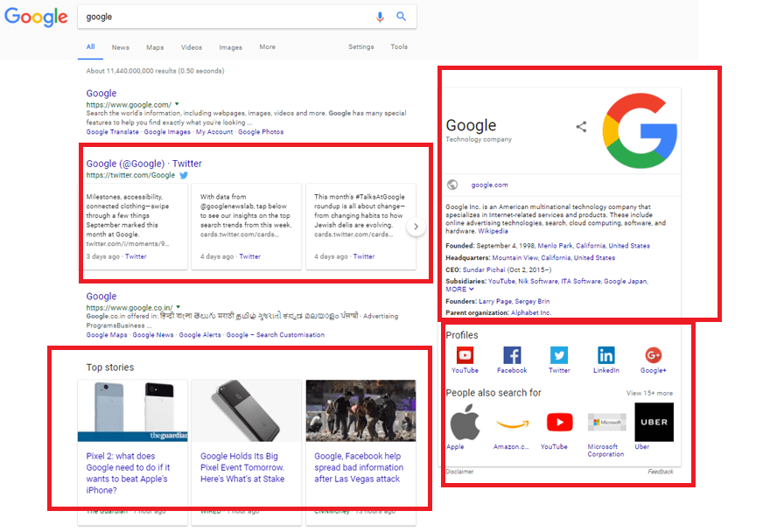Viewport: 763px width, 532px height.
Task: Open the Settings menu
Action: pyautogui.click(x=361, y=46)
